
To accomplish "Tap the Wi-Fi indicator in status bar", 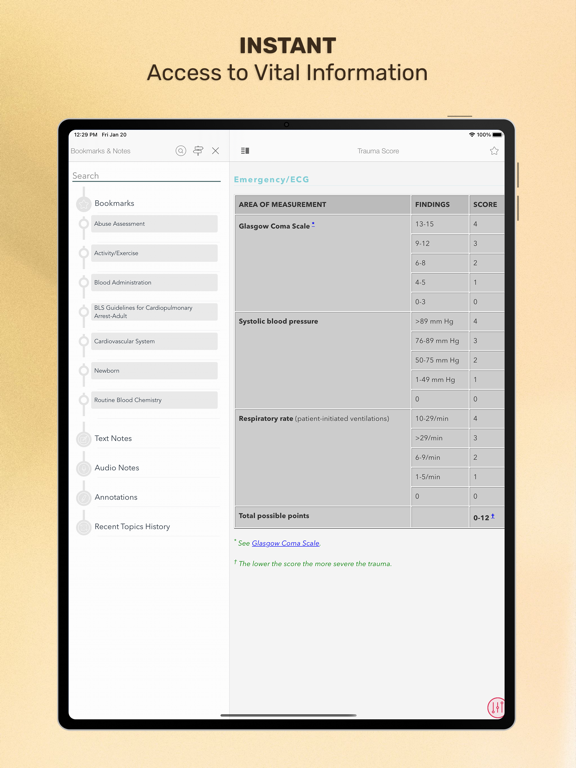I will pos(472,134).
